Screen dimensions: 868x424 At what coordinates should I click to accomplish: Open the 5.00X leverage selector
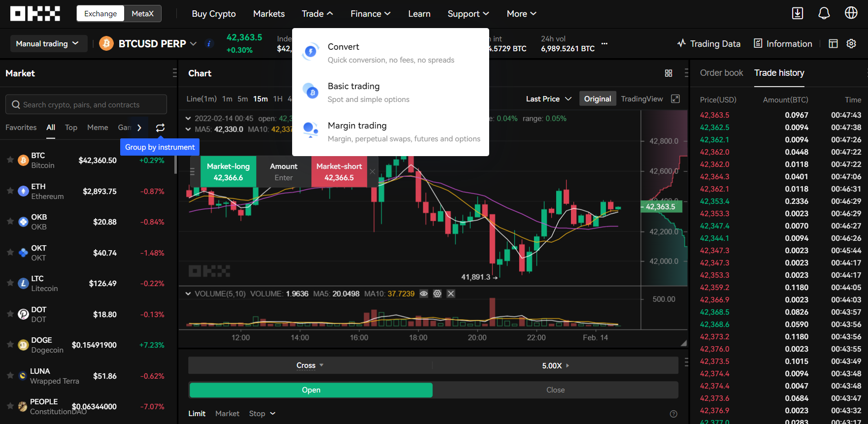click(555, 365)
